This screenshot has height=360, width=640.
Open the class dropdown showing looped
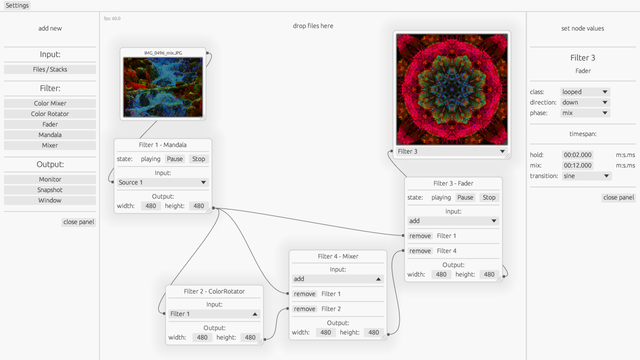585,92
